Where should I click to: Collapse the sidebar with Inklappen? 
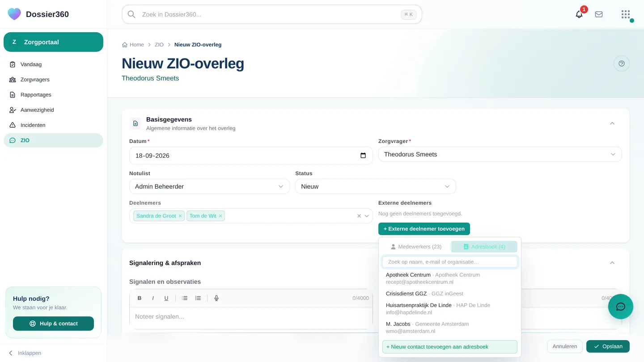(x=25, y=353)
